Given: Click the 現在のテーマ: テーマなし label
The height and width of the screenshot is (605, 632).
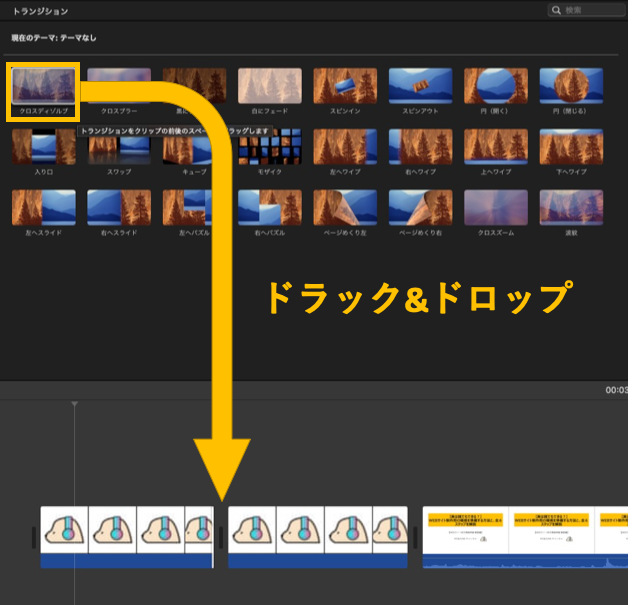Looking at the screenshot, I should (x=54, y=38).
